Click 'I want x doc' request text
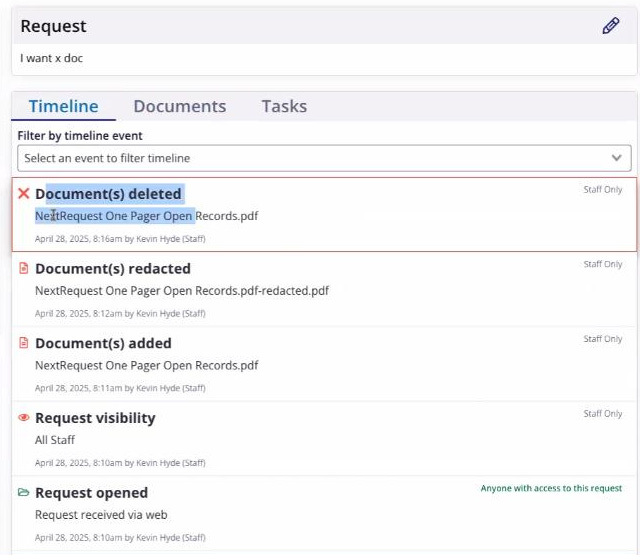This screenshot has width=640, height=555. click(51, 58)
